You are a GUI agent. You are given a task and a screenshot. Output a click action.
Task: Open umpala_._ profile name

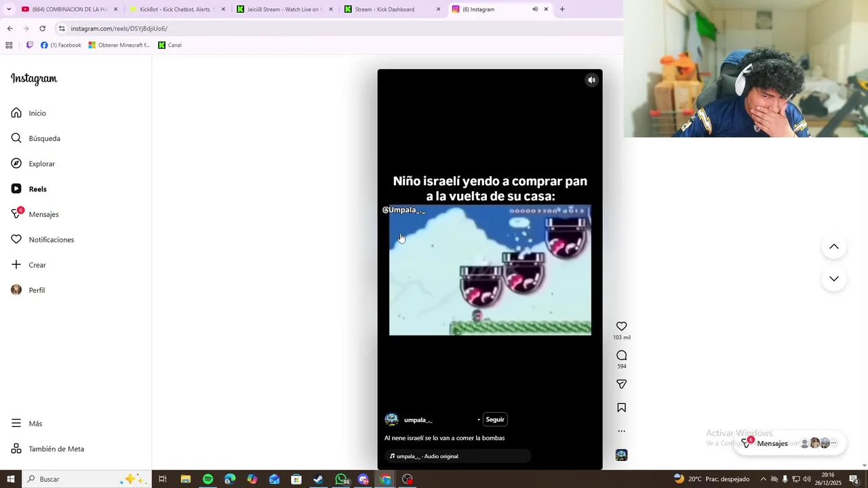pyautogui.click(x=418, y=420)
